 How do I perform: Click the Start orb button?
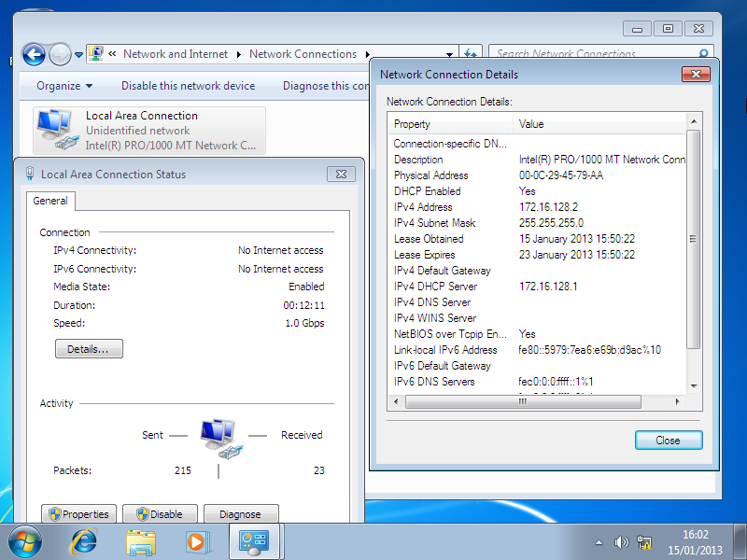25,540
